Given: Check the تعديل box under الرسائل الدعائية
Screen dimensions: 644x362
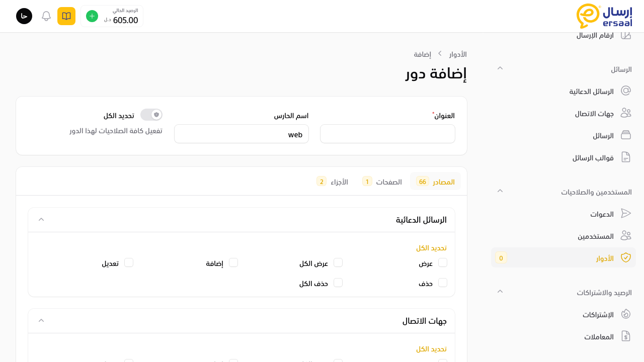Looking at the screenshot, I should [x=129, y=262].
